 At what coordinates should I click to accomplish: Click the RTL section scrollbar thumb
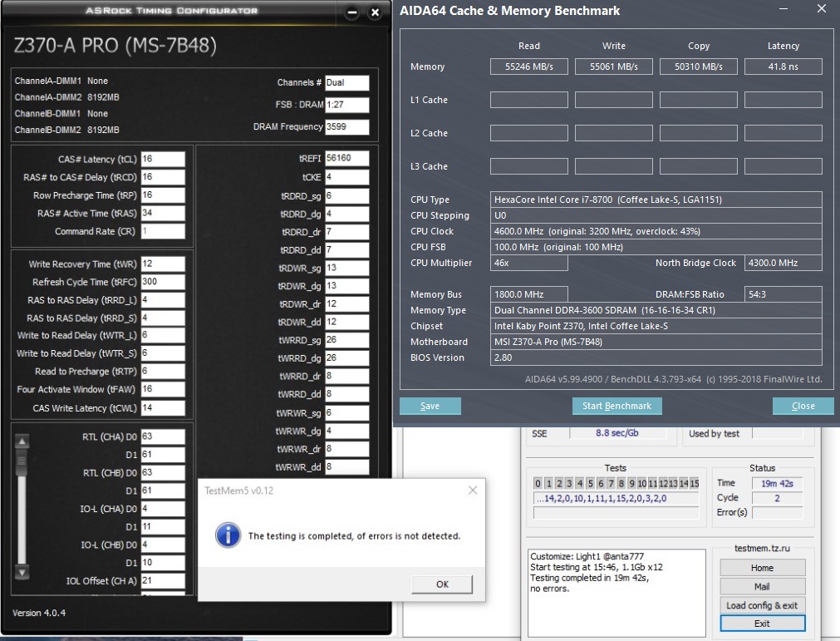pos(22,462)
